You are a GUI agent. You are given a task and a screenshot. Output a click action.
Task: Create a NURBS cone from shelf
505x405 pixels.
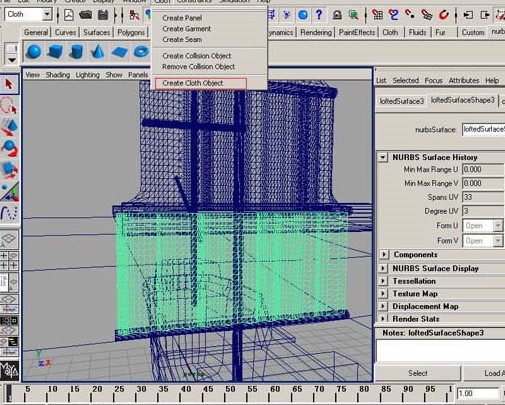[98, 52]
